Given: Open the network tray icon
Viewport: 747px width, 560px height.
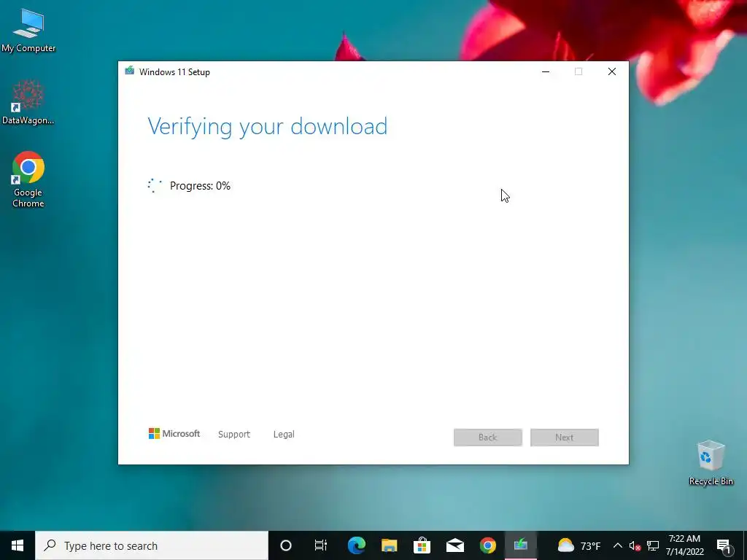Looking at the screenshot, I should 653,545.
